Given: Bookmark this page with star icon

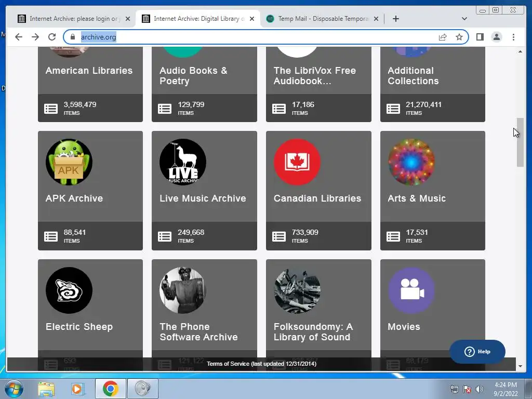Looking at the screenshot, I should click(459, 37).
